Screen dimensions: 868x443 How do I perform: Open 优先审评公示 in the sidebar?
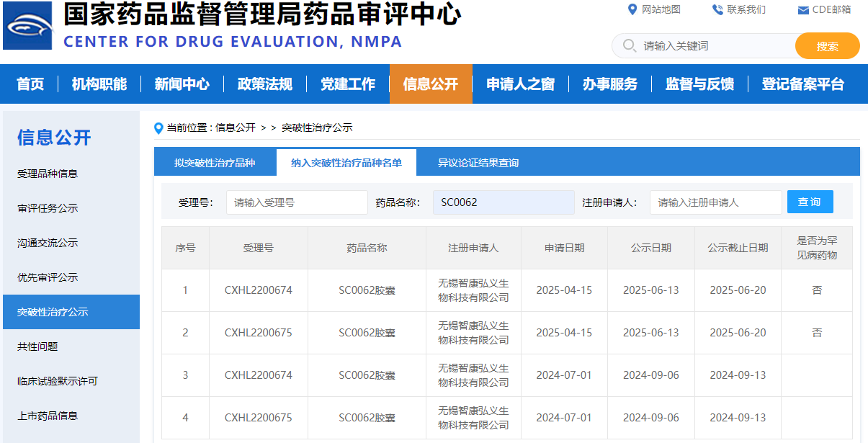point(48,277)
